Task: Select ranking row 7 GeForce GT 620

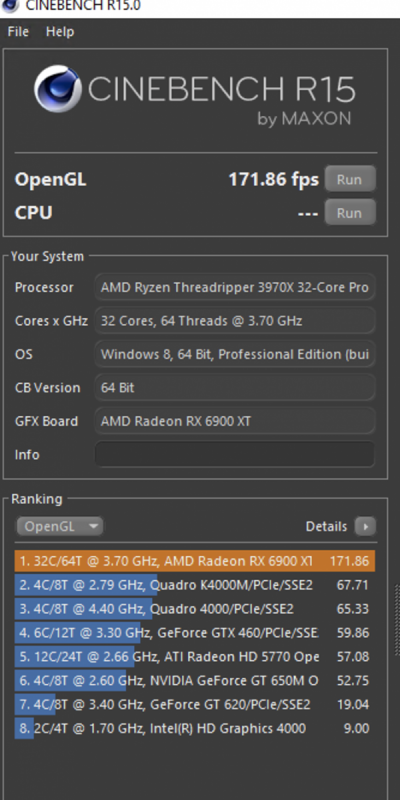Action: click(x=195, y=705)
